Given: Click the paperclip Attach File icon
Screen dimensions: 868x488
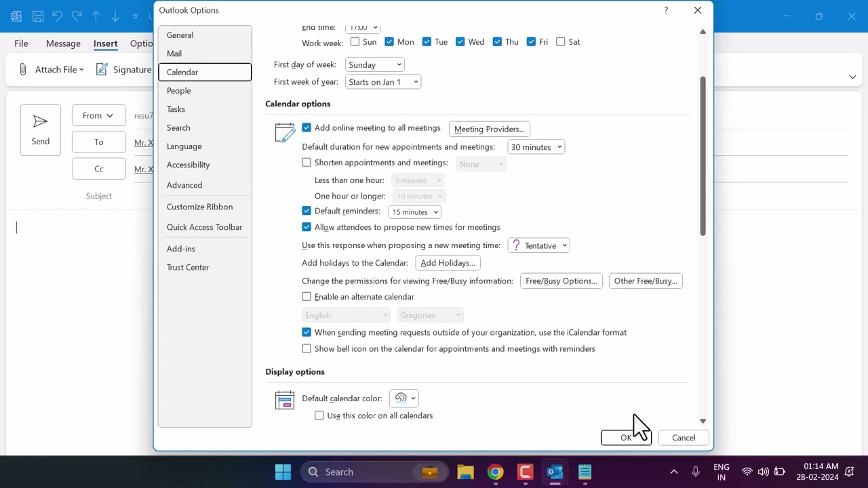Looking at the screenshot, I should [23, 69].
